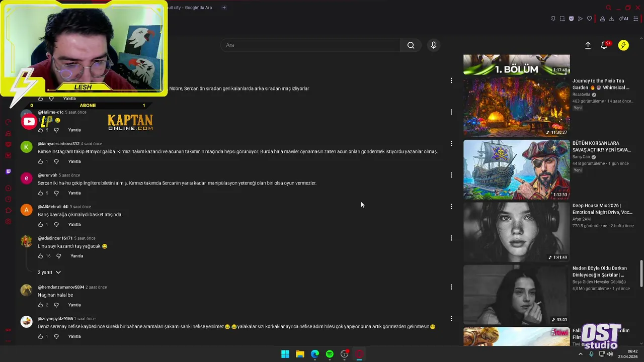The height and width of the screenshot is (362, 644).
Task: Expand the '2 yanıt' replies
Action: click(49, 272)
